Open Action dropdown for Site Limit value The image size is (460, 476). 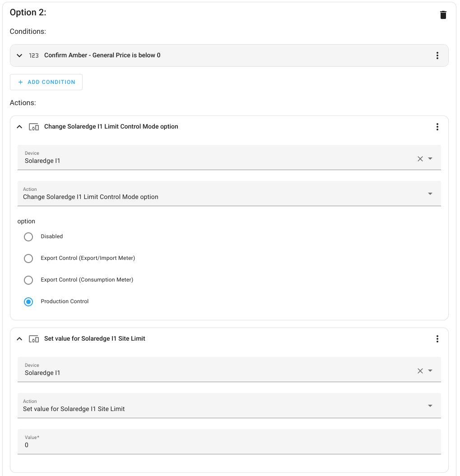click(430, 406)
